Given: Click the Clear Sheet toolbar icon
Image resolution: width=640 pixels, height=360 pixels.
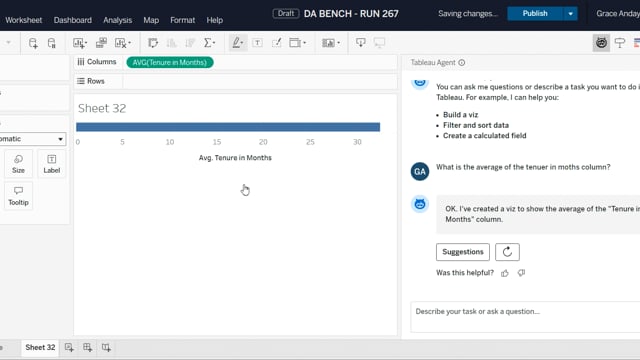Looking at the screenshot, I should (120, 43).
